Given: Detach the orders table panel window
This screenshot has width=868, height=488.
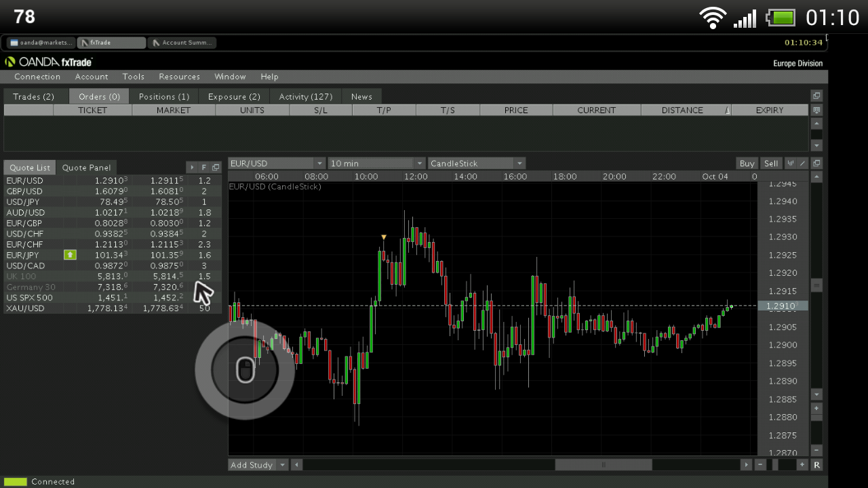Looking at the screenshot, I should [816, 96].
